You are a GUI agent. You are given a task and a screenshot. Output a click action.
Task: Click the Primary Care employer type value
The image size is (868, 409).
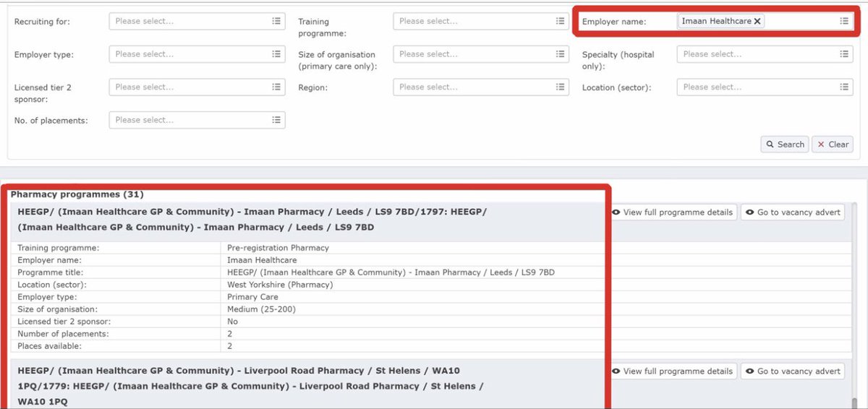(x=253, y=297)
